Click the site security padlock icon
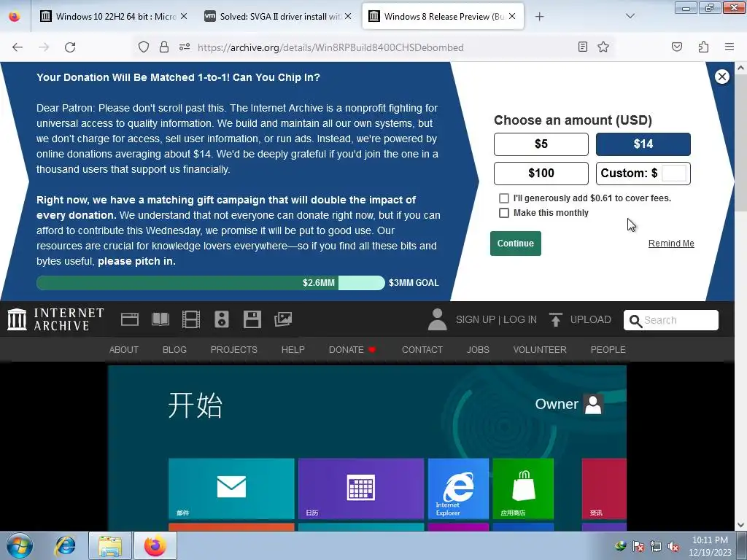Image resolution: width=747 pixels, height=560 pixels. pos(164,47)
